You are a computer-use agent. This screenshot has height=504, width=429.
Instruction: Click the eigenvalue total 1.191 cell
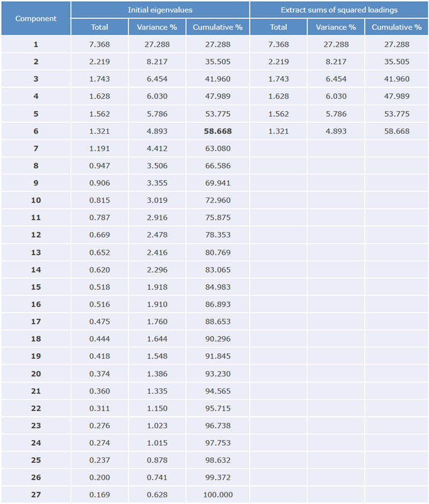click(99, 148)
